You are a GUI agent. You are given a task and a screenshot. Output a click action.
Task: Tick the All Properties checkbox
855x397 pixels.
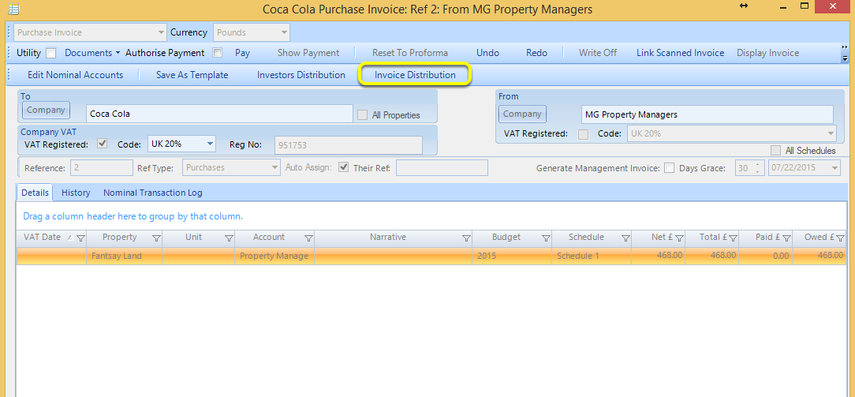[x=362, y=115]
